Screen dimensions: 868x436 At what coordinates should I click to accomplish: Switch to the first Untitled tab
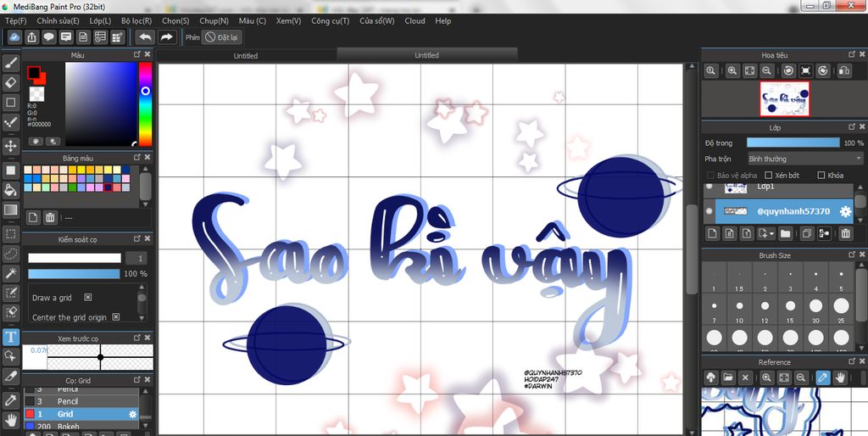(x=246, y=55)
